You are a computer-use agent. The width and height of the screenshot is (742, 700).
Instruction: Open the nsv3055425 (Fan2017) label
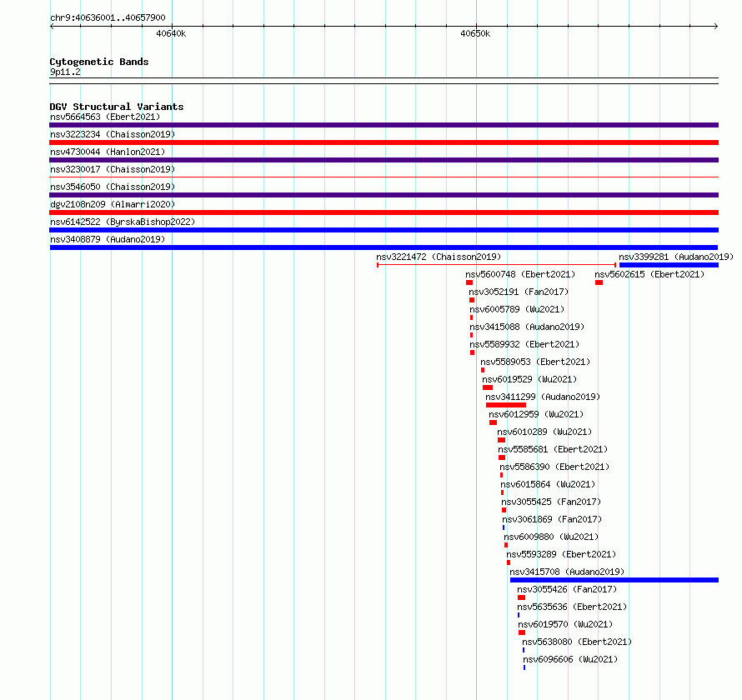pyautogui.click(x=551, y=502)
